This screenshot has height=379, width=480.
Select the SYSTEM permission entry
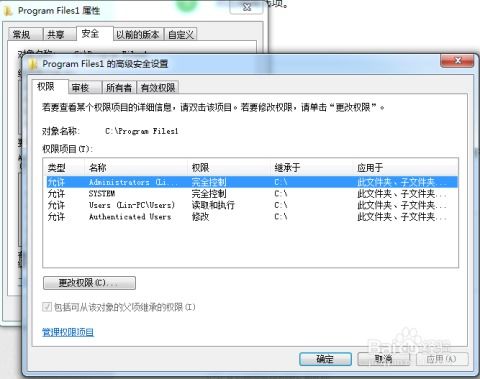(x=252, y=194)
